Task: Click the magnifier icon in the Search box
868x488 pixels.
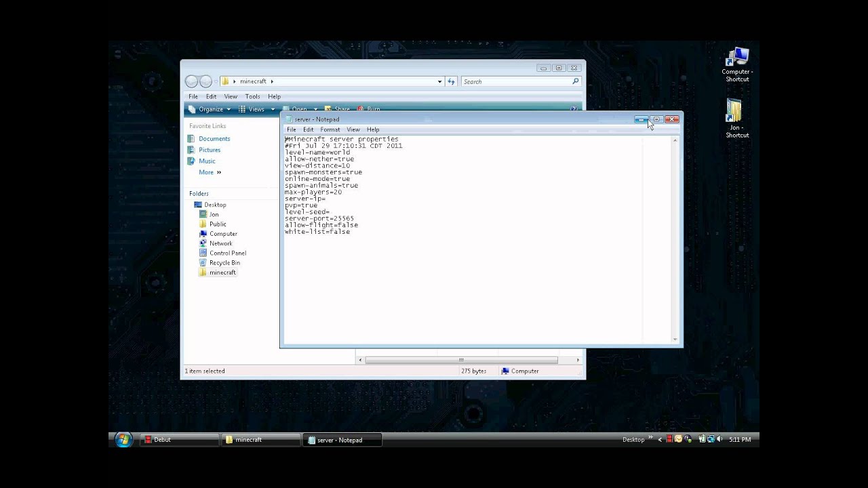Action: tap(576, 81)
